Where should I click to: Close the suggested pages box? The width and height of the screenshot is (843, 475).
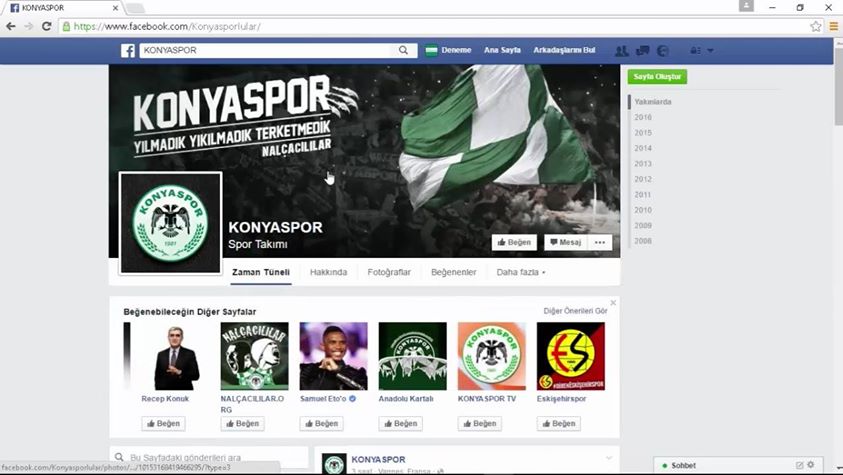pos(613,303)
